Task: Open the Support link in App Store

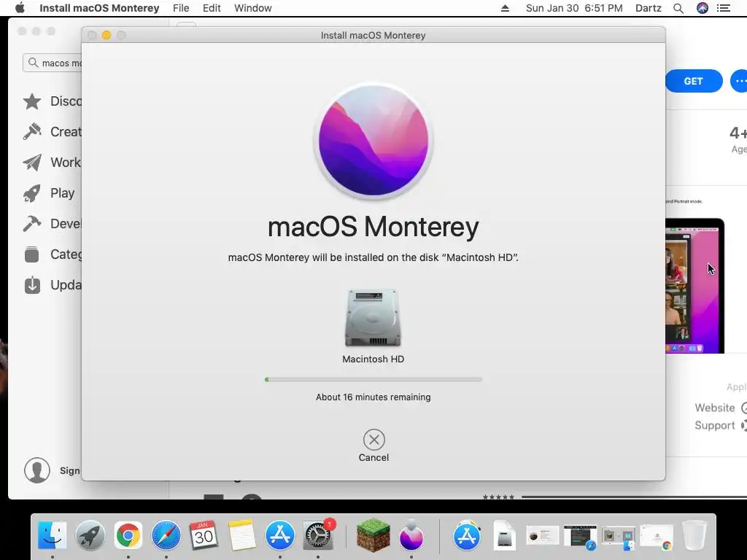Action: (720, 425)
